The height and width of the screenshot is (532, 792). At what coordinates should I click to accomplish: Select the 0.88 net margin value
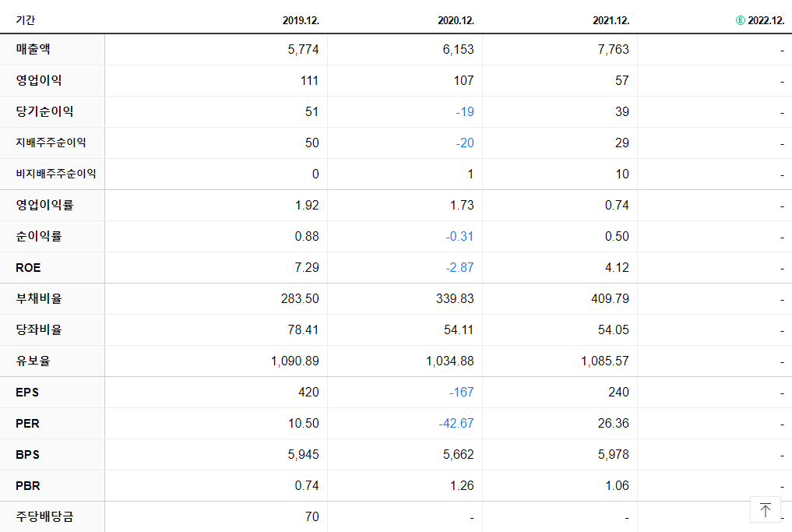(x=307, y=237)
